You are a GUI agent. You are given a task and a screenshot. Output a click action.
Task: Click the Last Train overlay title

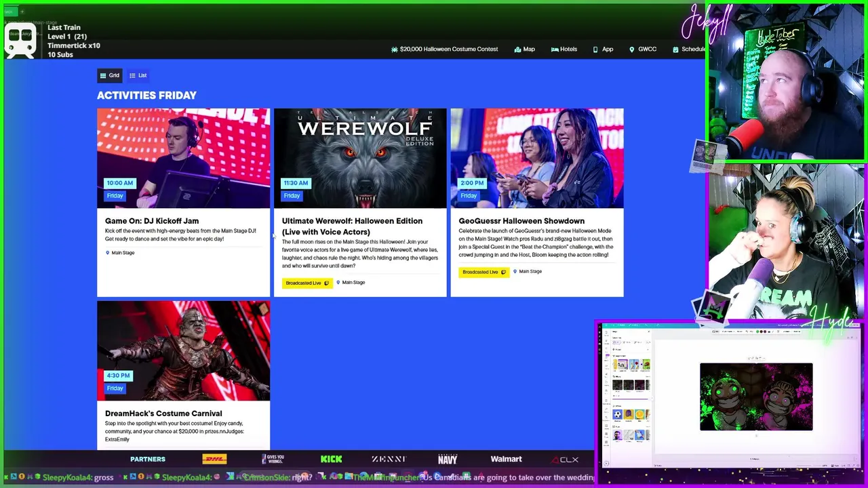click(x=64, y=28)
